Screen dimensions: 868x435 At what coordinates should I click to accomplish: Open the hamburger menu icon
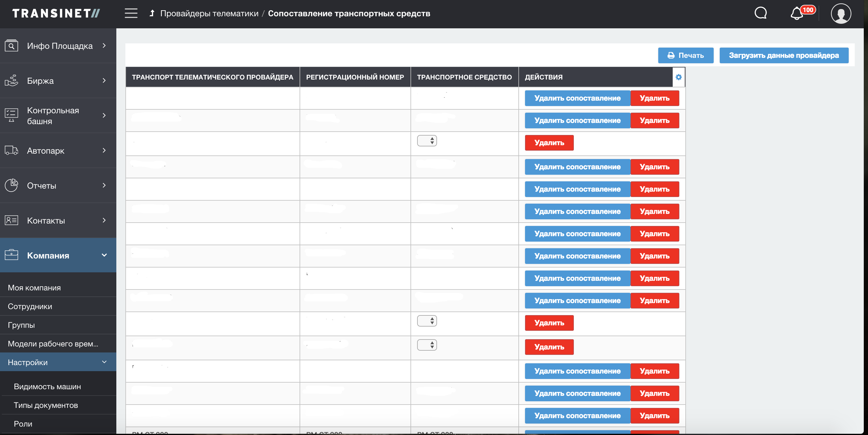131,14
